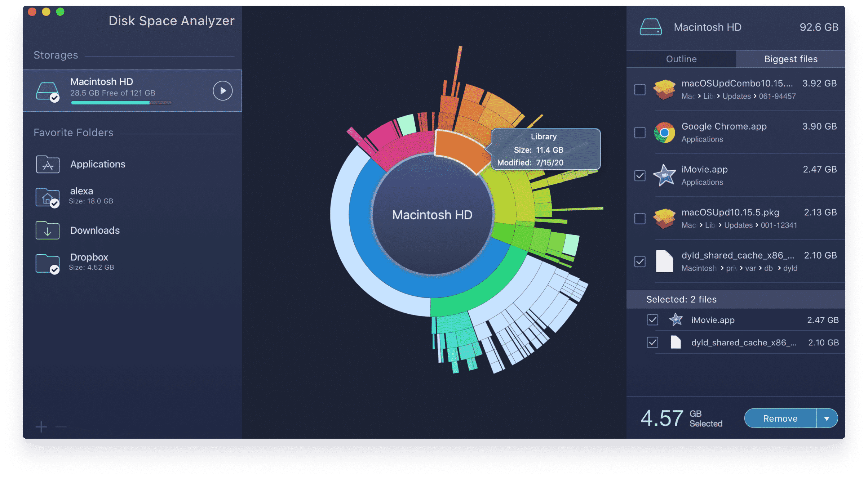This screenshot has height=479, width=868.
Task: Start the scan with the play button
Action: pos(222,91)
